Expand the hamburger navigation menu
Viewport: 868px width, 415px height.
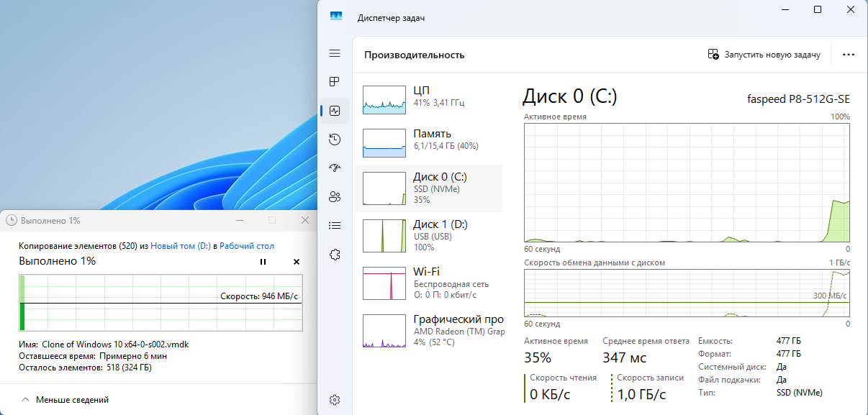point(335,53)
